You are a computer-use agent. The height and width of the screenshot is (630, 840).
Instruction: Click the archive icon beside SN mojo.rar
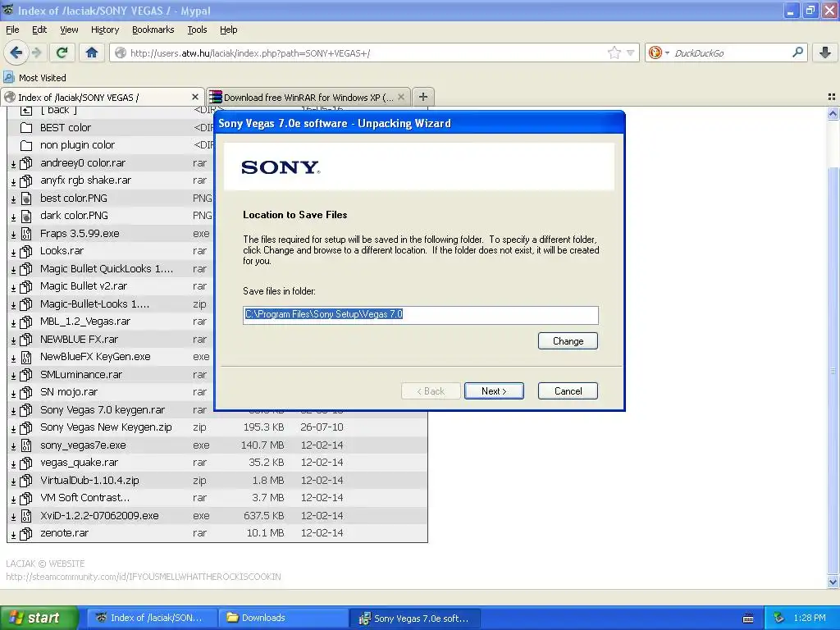25,393
